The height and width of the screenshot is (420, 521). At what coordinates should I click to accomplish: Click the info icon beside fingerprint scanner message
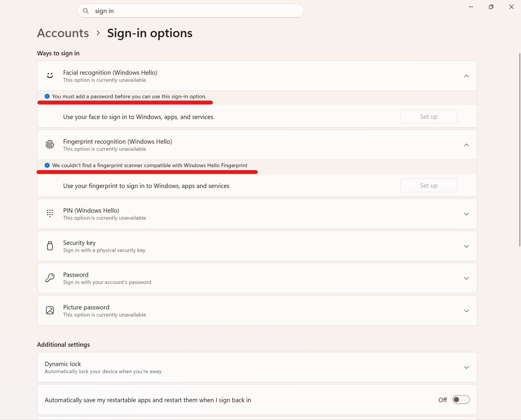click(x=47, y=165)
